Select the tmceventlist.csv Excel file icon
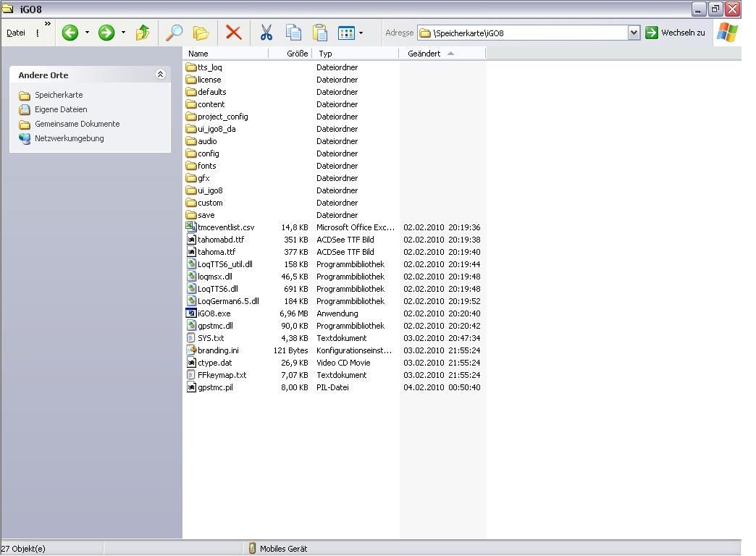 pos(191,227)
